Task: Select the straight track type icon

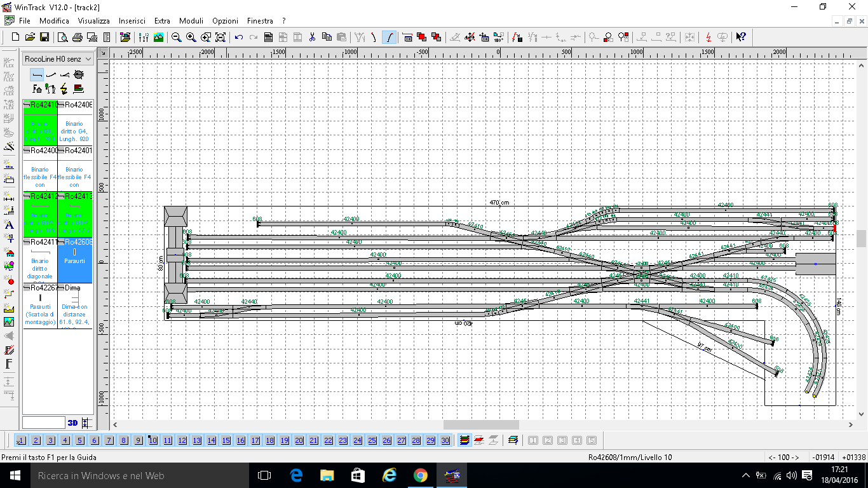Action: pyautogui.click(x=37, y=75)
